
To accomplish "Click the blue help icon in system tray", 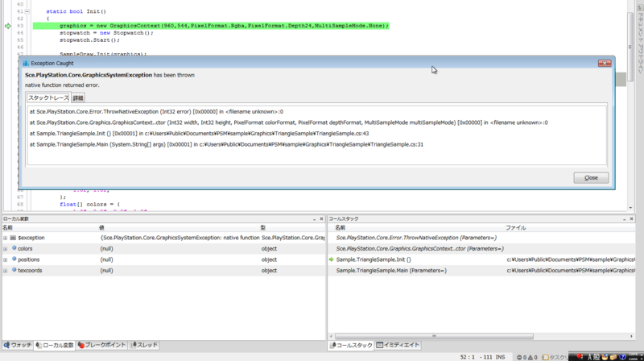I will pos(622,357).
